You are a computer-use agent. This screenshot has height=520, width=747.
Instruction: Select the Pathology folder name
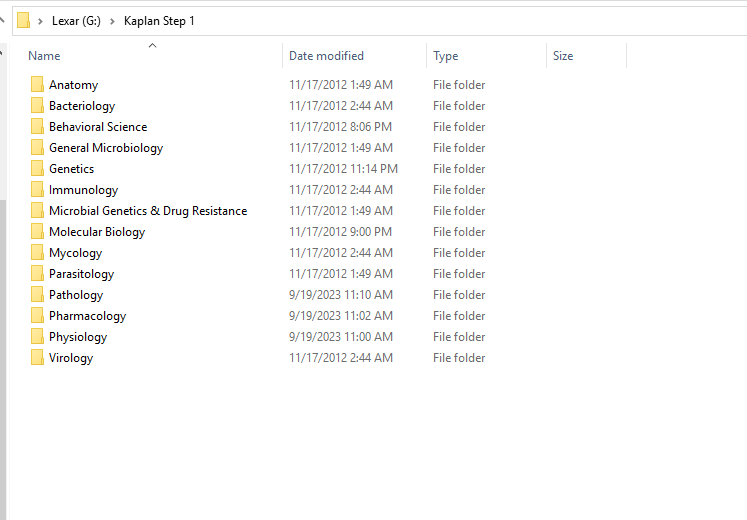click(x=76, y=295)
